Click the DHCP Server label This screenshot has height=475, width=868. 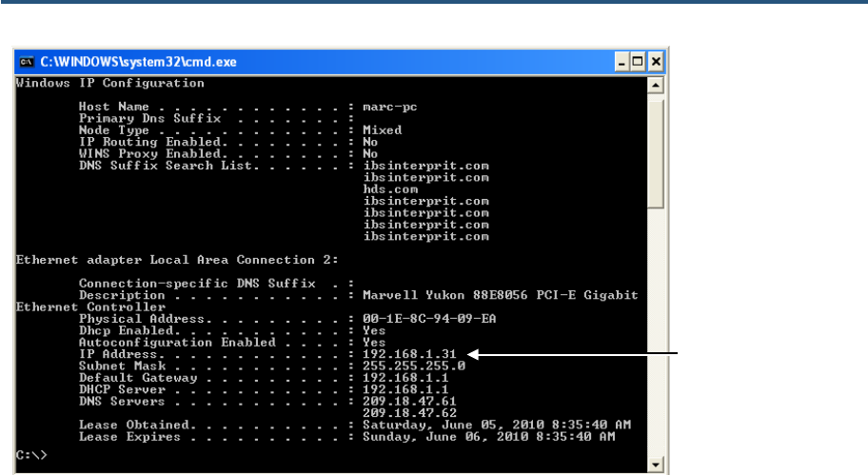coord(122,389)
